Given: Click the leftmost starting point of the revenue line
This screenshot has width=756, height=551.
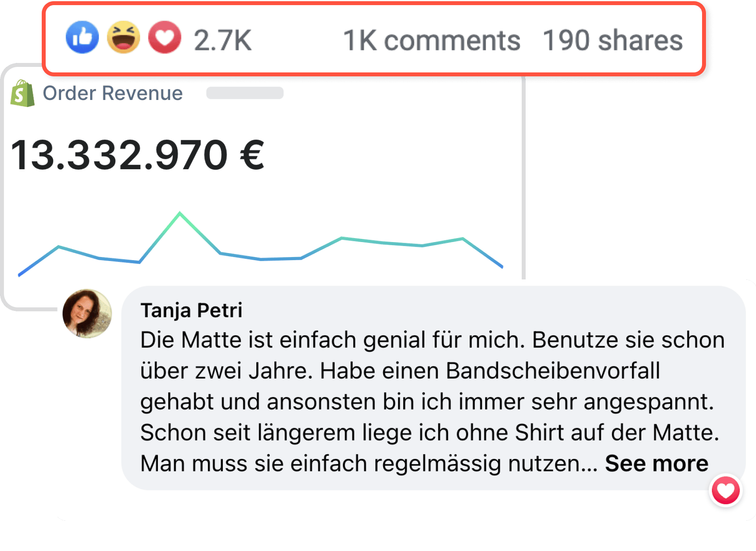Looking at the screenshot, I should point(19,275).
